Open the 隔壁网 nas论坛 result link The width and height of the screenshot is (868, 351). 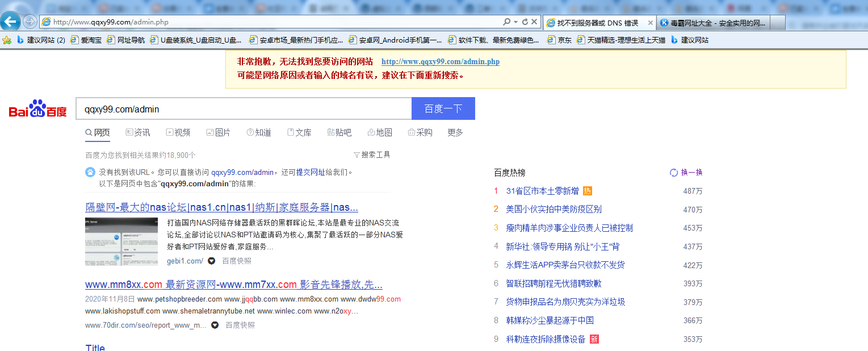point(221,207)
